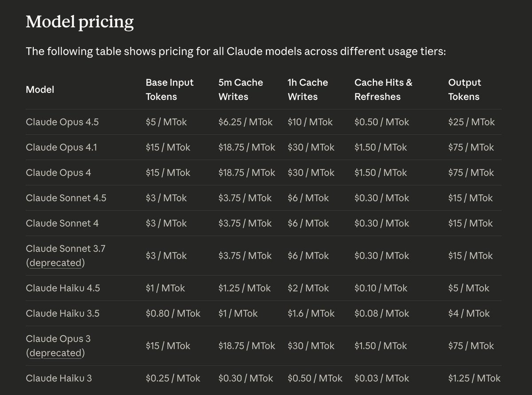The width and height of the screenshot is (532, 395).
Task: Click the Cache Hits & Refreshes header
Action: [383, 89]
